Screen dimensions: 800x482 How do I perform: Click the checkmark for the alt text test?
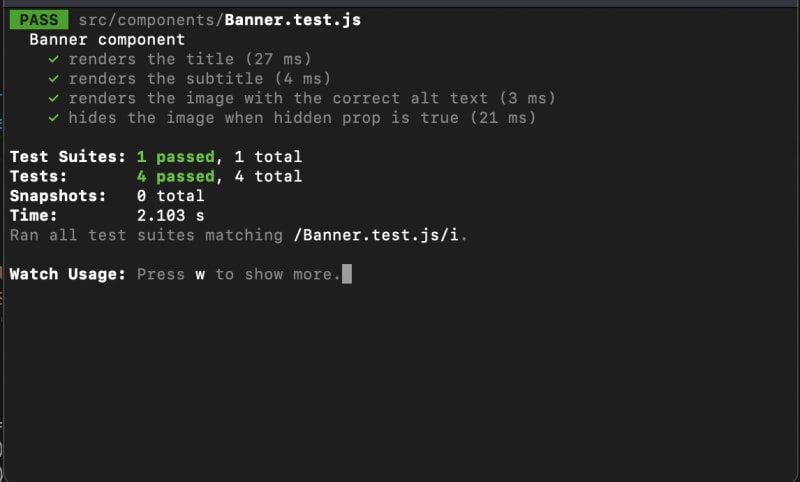point(53,98)
